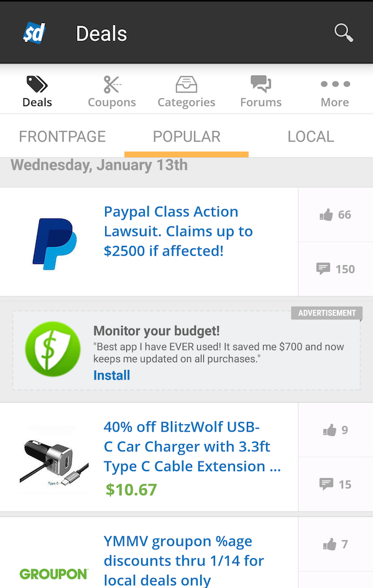Like the PayPal Class Action deal

point(335,214)
